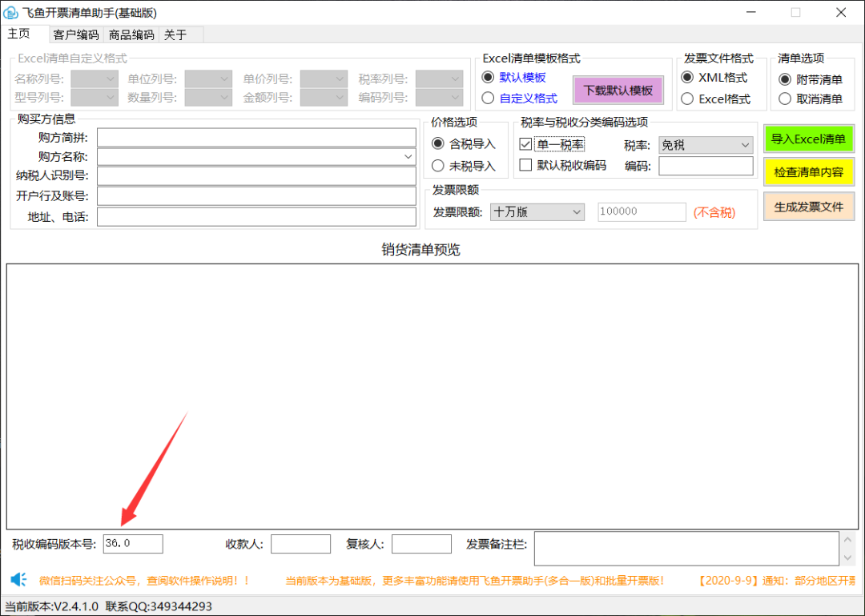The image size is (865, 616).
Task: Open the 型号列号 dropdown
Action: (x=95, y=98)
